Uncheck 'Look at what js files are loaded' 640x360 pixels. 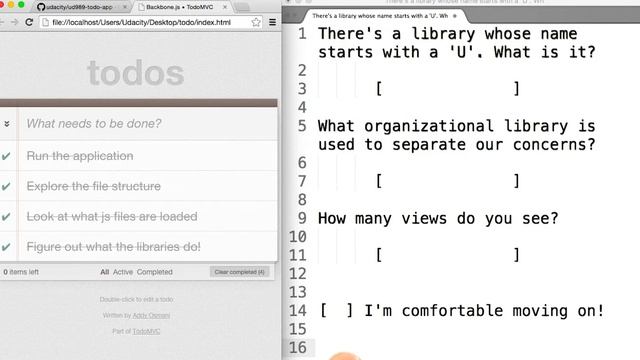(x=6, y=216)
